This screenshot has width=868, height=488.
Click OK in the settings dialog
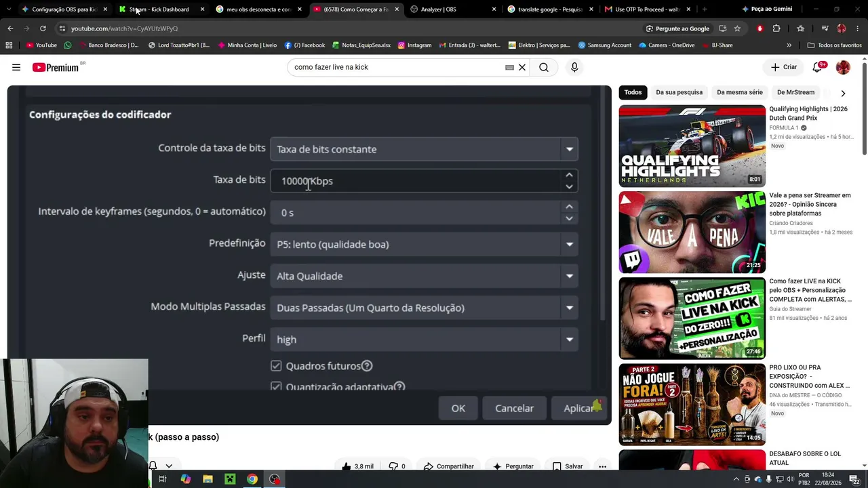458,408
